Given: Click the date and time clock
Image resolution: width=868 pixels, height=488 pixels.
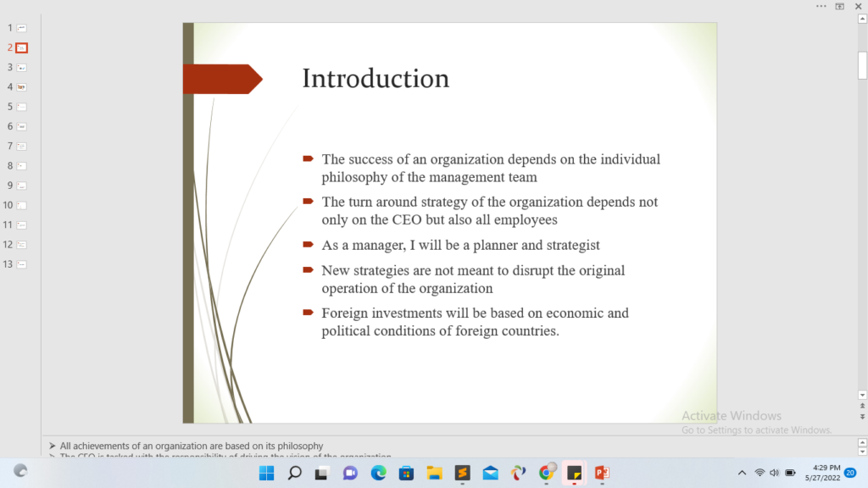Looking at the screenshot, I should point(826,473).
